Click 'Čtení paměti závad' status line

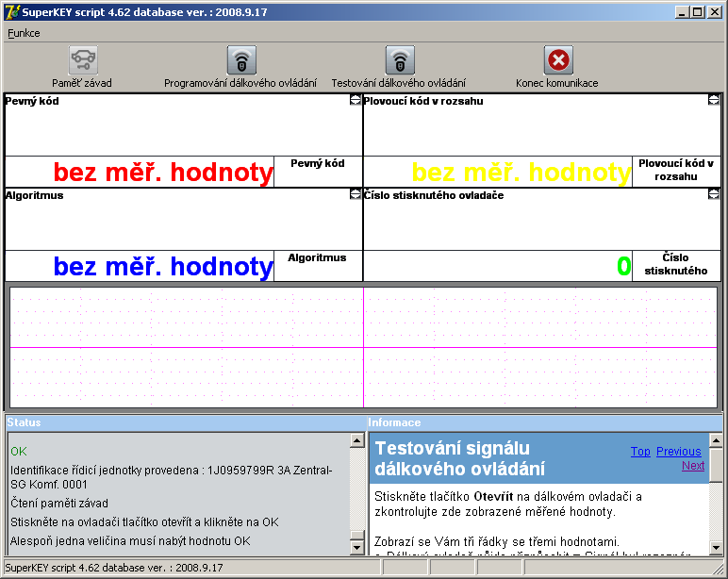point(59,504)
